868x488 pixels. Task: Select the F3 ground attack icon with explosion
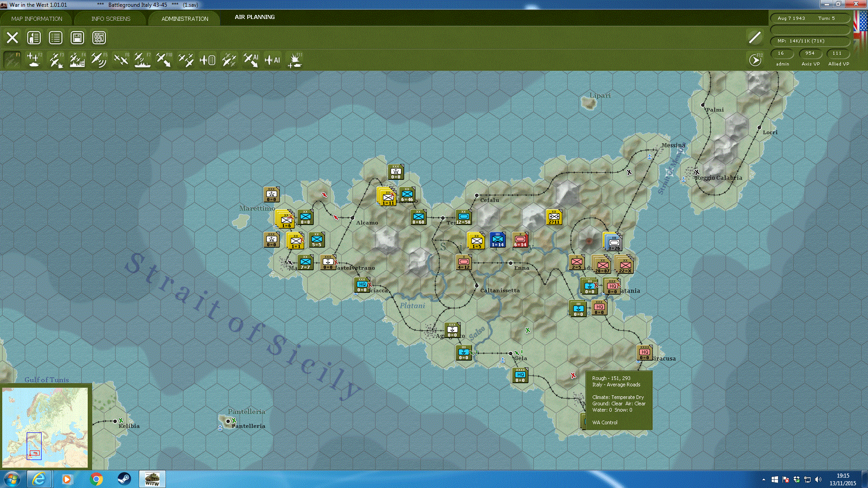coord(56,60)
